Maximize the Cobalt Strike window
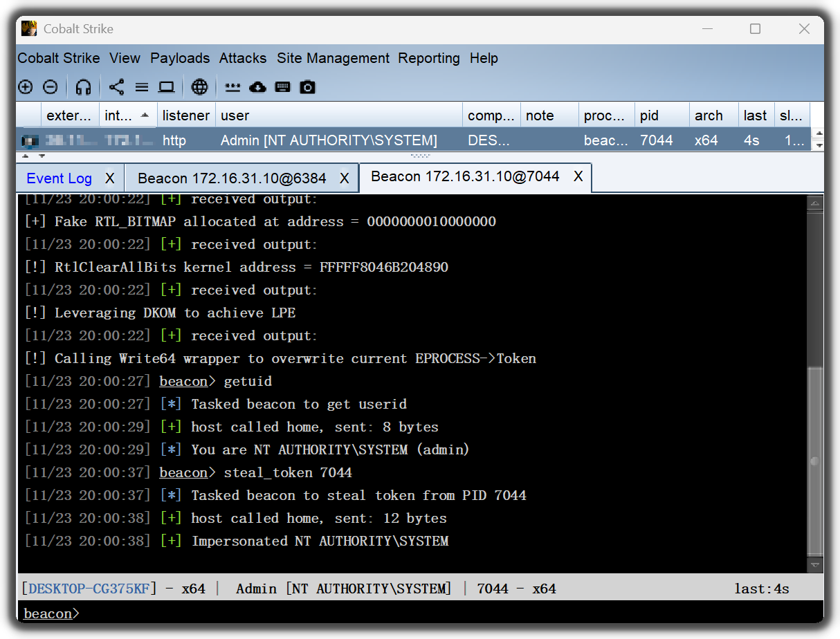This screenshot has width=840, height=639. 755,28
